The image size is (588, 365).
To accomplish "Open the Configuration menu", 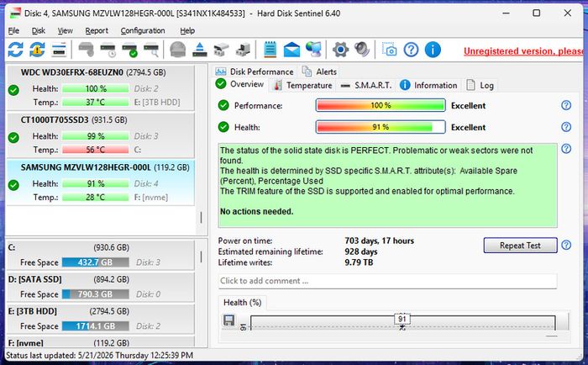I will coord(143,31).
